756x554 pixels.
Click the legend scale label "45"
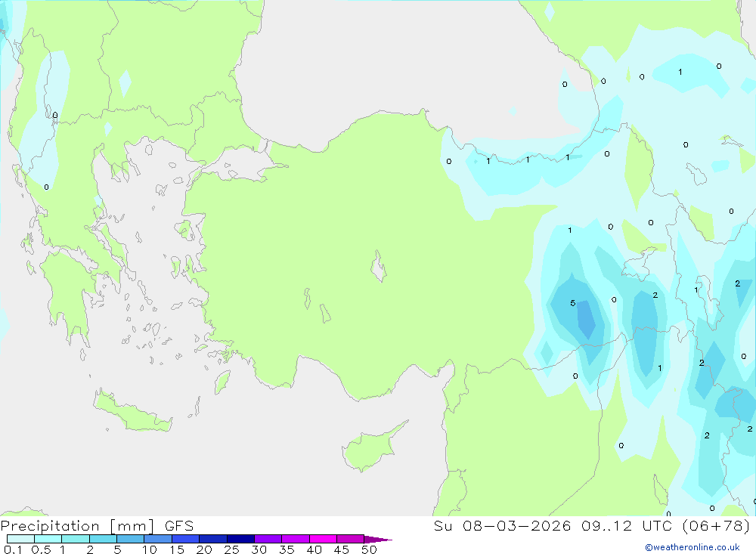[342, 549]
